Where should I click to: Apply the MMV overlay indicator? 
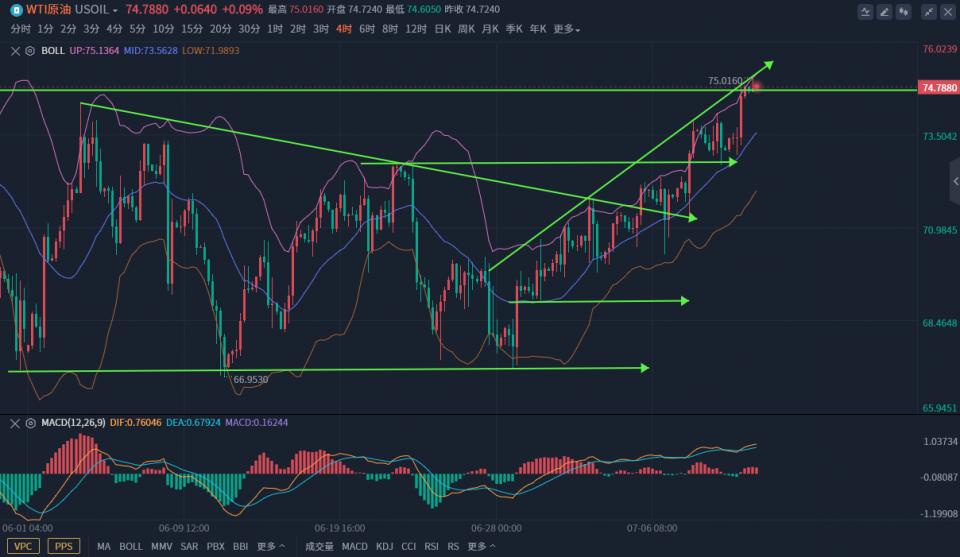tap(162, 546)
